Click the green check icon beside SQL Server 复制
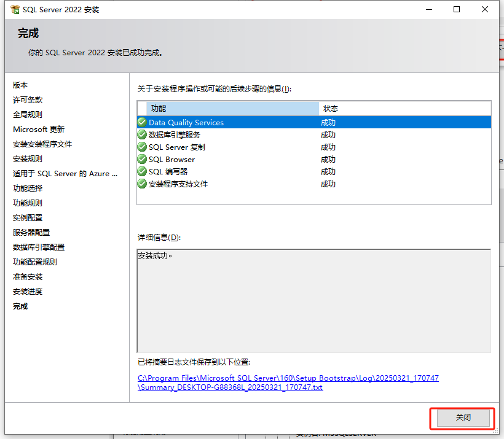The height and width of the screenshot is (439, 504). pyautogui.click(x=142, y=147)
